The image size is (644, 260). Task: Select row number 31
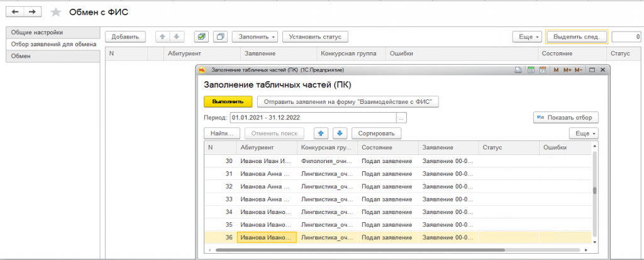(x=398, y=174)
